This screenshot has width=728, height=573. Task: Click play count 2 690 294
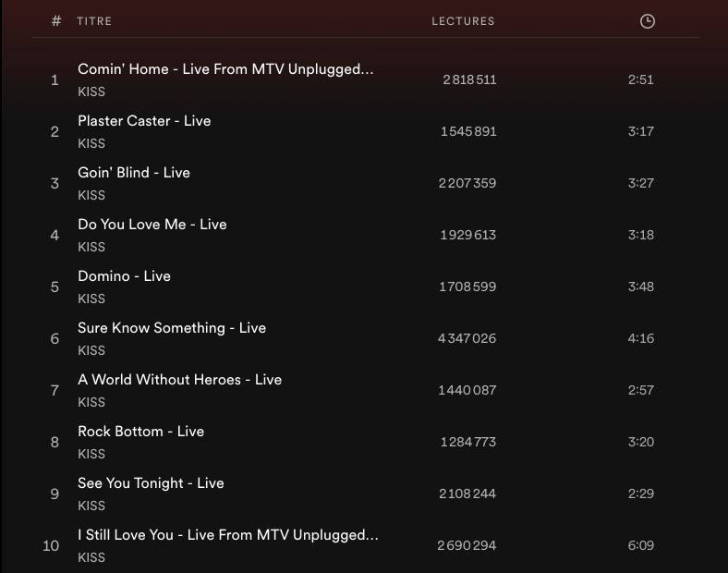467,545
